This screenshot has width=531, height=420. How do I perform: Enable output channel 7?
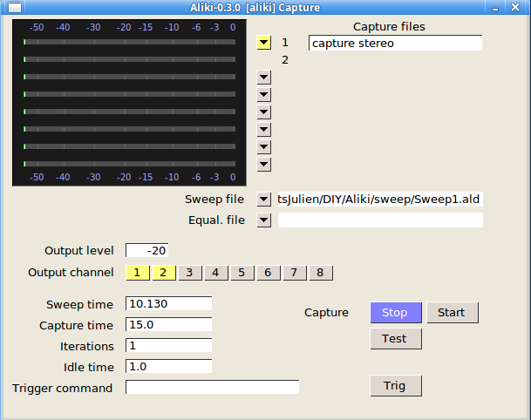click(295, 273)
